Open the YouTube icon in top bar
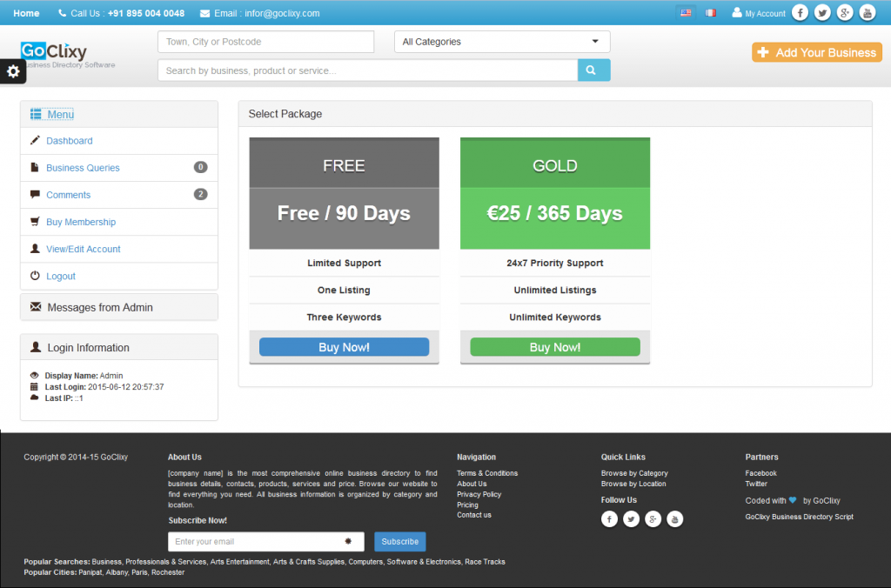The image size is (891, 588). (868, 13)
